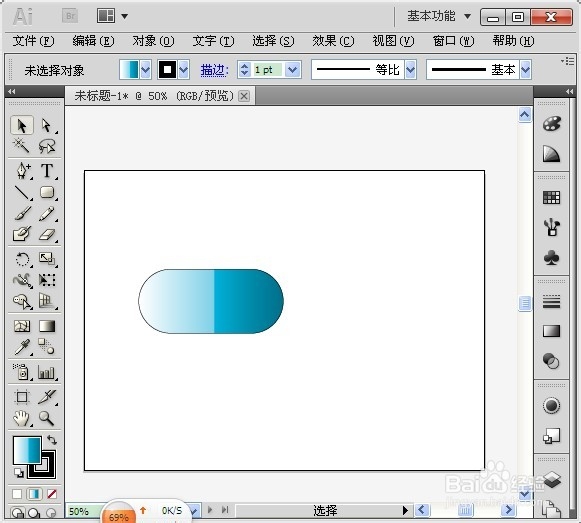This screenshot has height=523, width=581.
Task: Choose the Eyedropper tool
Action: [22, 347]
